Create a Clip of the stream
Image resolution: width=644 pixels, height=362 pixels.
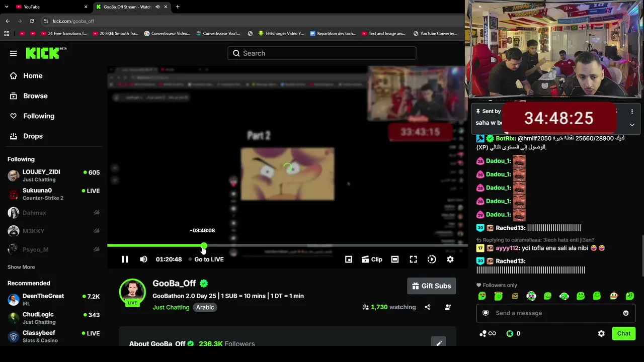[x=372, y=259]
